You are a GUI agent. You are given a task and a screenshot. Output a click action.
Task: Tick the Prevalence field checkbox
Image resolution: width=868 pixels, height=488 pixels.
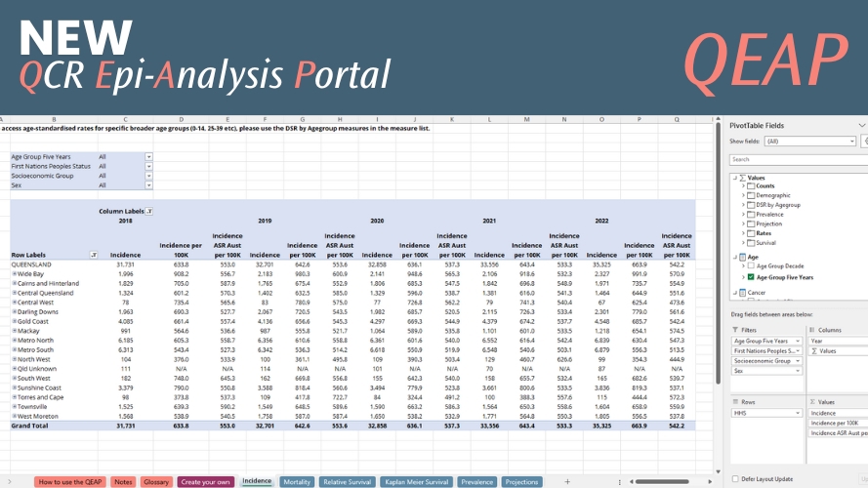pyautogui.click(x=751, y=214)
